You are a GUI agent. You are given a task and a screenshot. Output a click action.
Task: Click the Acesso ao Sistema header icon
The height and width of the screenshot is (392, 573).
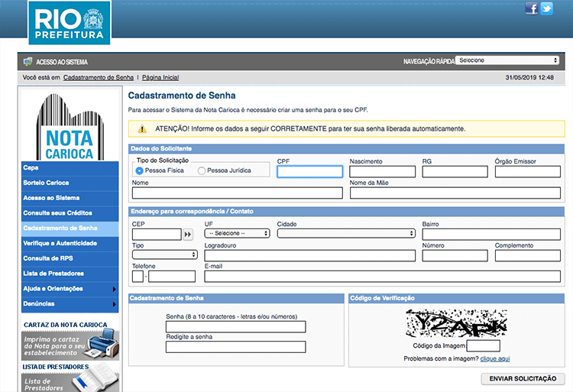pyautogui.click(x=28, y=61)
